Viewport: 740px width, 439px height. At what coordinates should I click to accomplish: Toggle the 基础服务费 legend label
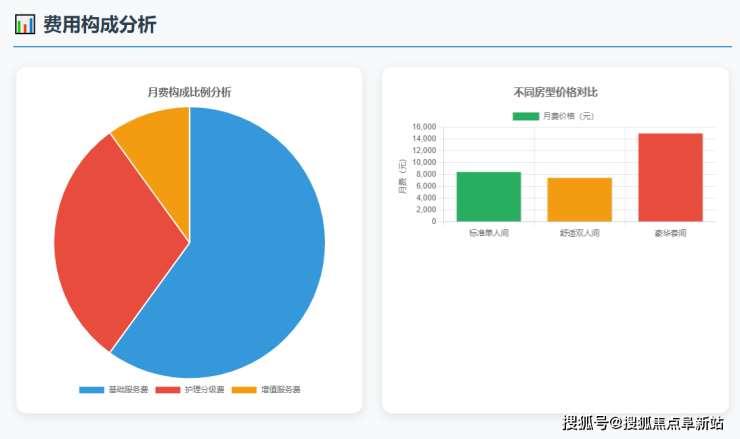pos(128,389)
